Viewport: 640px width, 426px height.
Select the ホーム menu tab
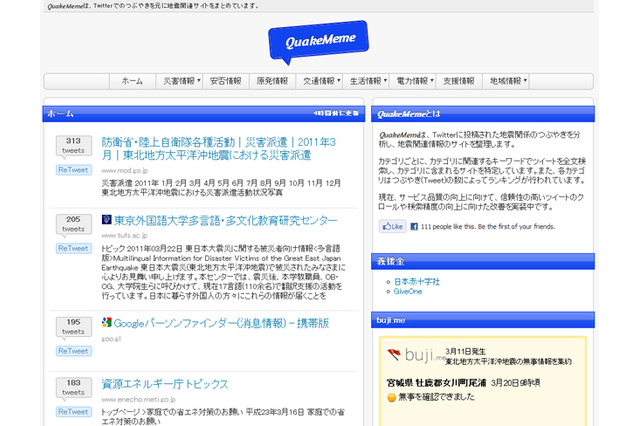point(132,81)
